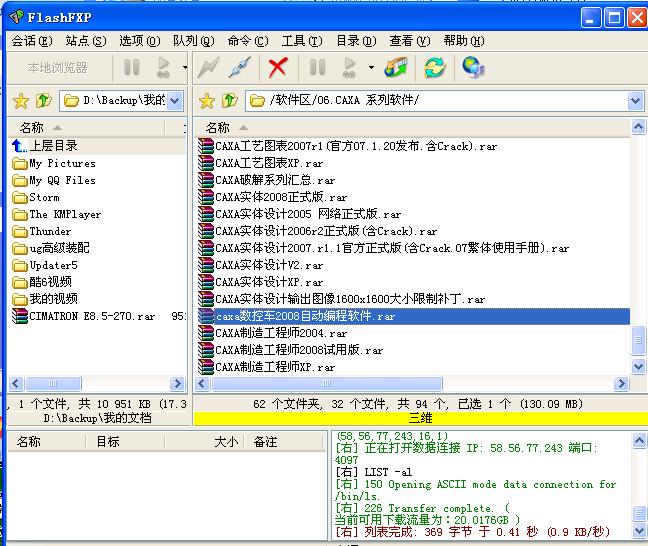Screen dimensions: 648x546
Task: Open the 队列(Q) menu
Action: pyautogui.click(x=194, y=41)
